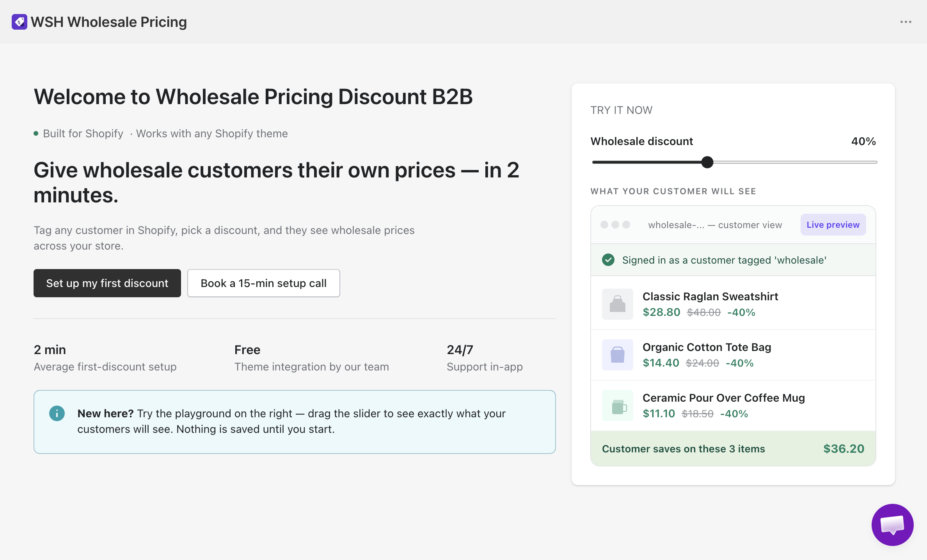The image size is (927, 560).
Task: Click the Wholesale discount label
Action: (x=641, y=141)
